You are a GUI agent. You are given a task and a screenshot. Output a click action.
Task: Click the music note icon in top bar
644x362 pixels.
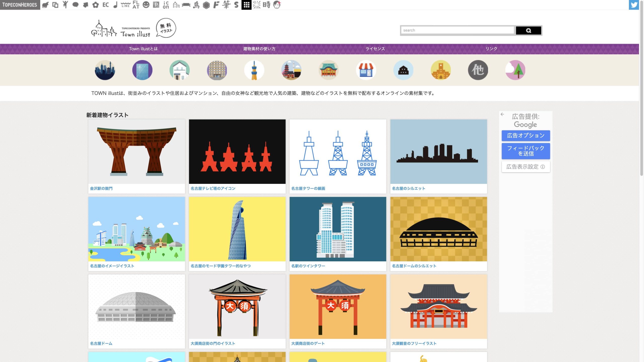[115, 5]
